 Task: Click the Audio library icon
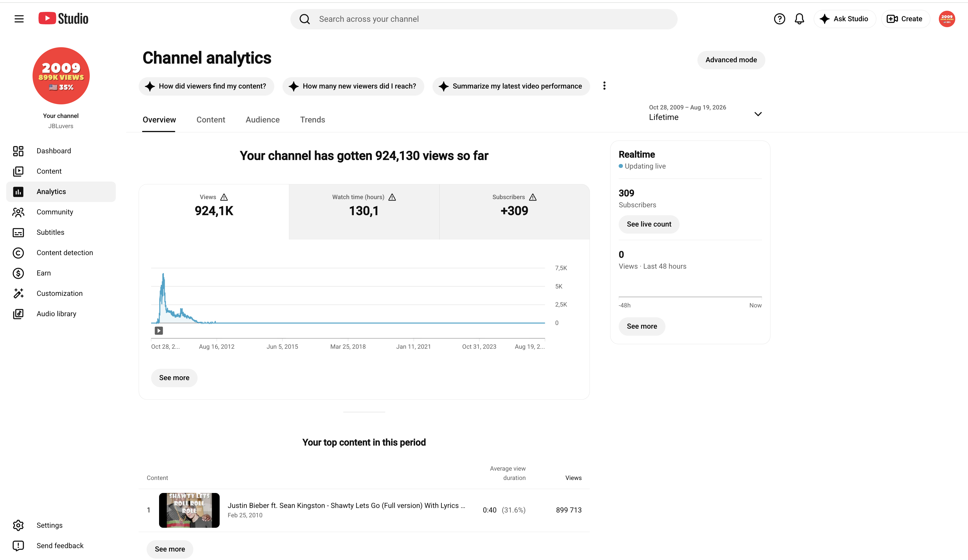(18, 314)
